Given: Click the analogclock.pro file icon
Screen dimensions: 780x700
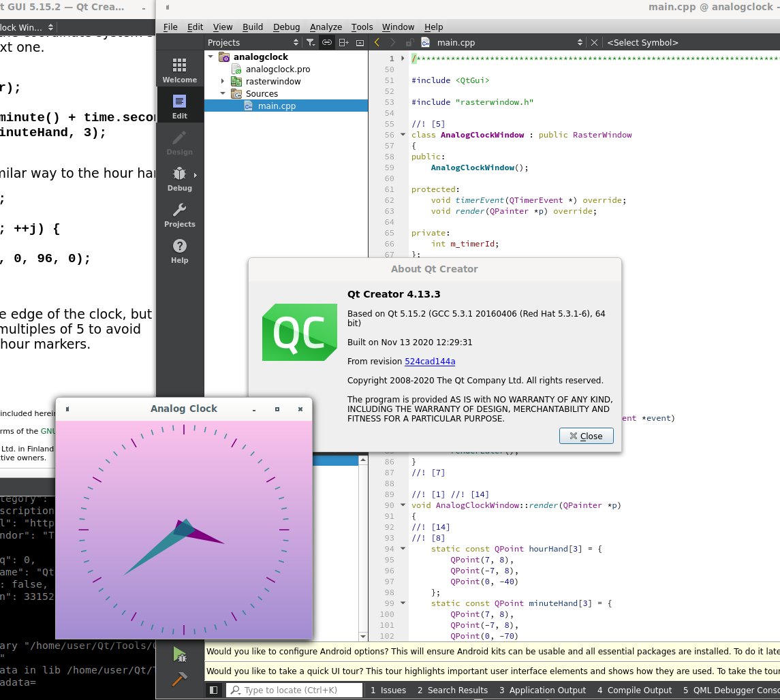Looking at the screenshot, I should [236, 69].
